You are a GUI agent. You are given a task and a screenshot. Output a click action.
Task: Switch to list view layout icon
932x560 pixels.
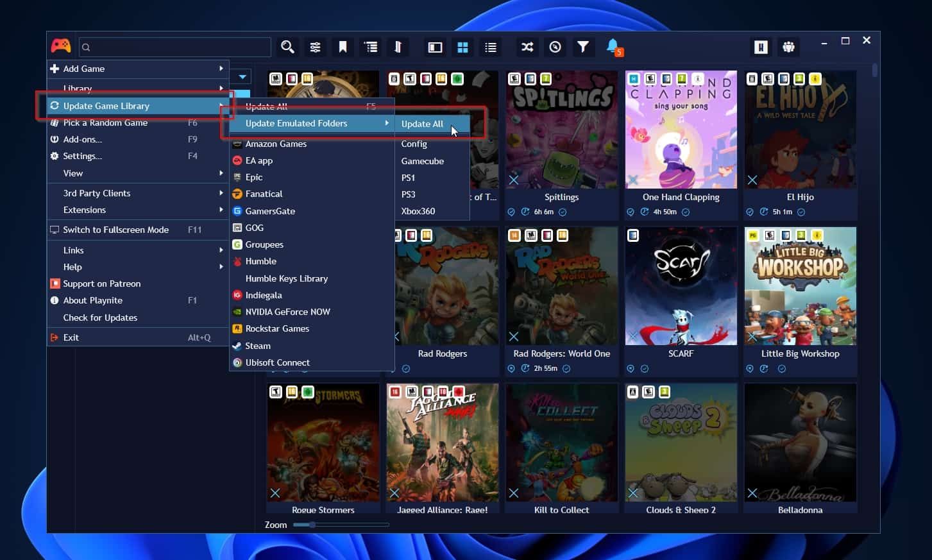[x=491, y=47]
